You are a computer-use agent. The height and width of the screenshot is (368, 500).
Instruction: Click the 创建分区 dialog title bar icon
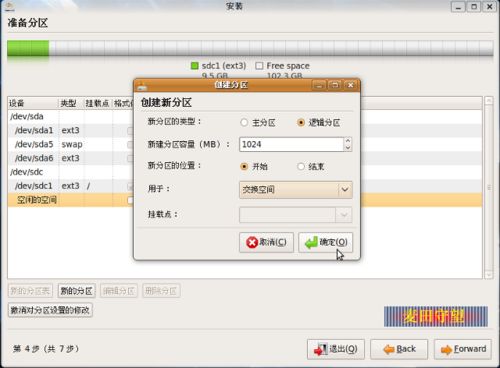pos(142,86)
